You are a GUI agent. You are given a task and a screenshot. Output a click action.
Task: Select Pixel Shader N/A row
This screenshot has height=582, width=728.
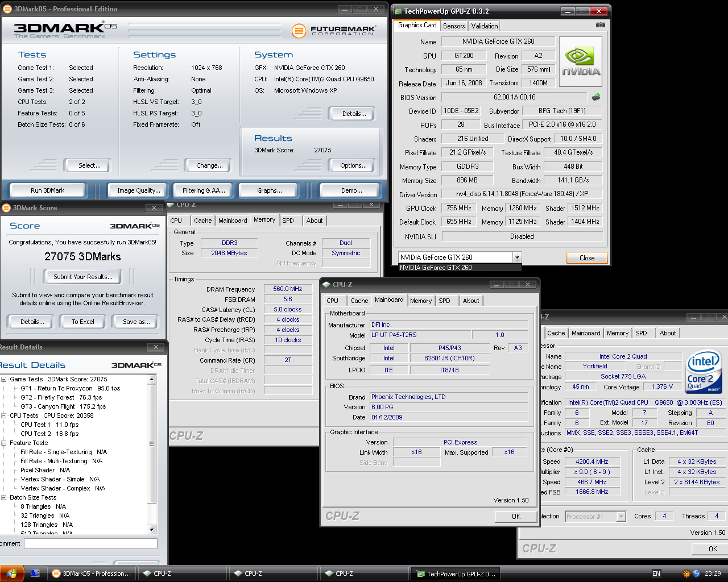point(45,470)
